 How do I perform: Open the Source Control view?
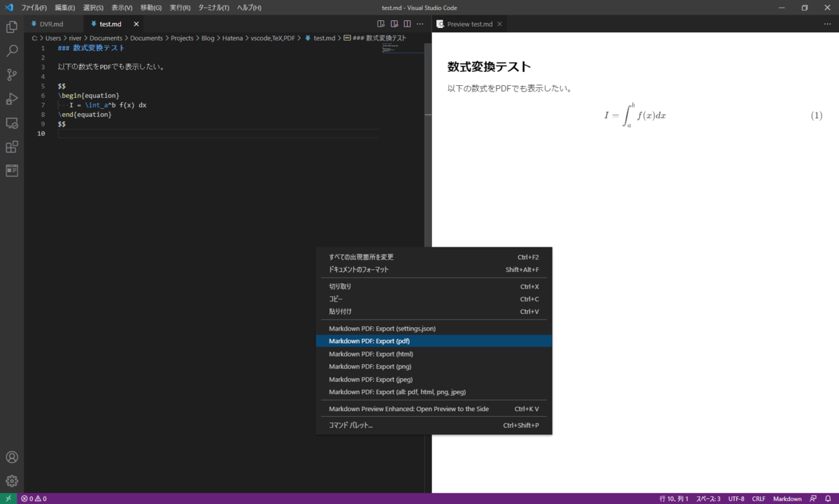pos(11,75)
